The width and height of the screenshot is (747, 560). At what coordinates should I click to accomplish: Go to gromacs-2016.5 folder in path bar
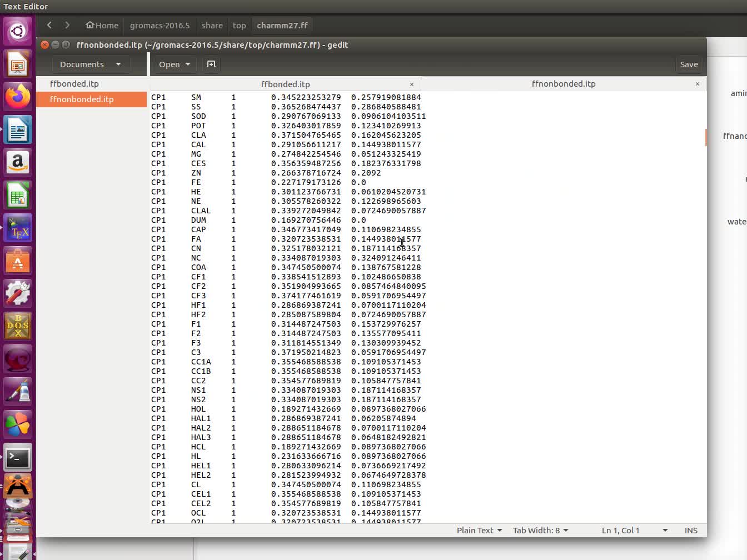[160, 25]
